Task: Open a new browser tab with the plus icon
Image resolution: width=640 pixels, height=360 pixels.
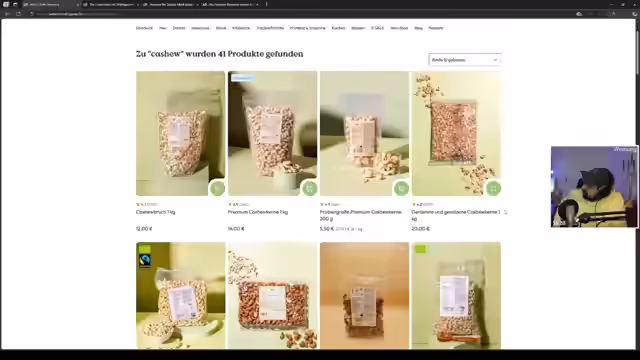Action: point(267,4)
